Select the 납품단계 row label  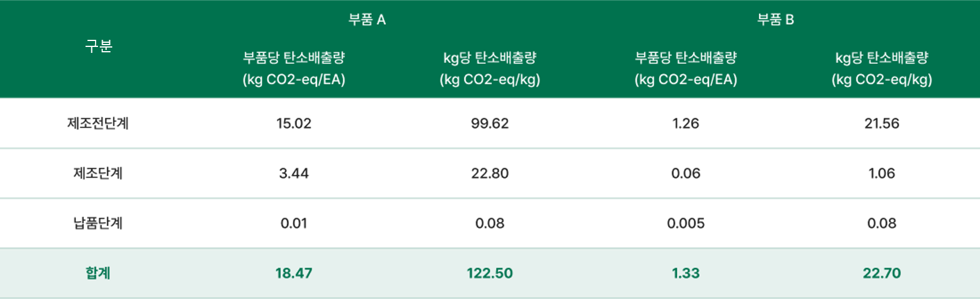[x=98, y=223]
